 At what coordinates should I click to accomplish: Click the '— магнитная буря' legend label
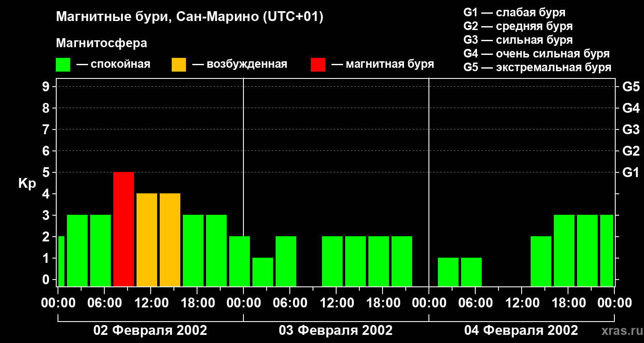point(383,64)
